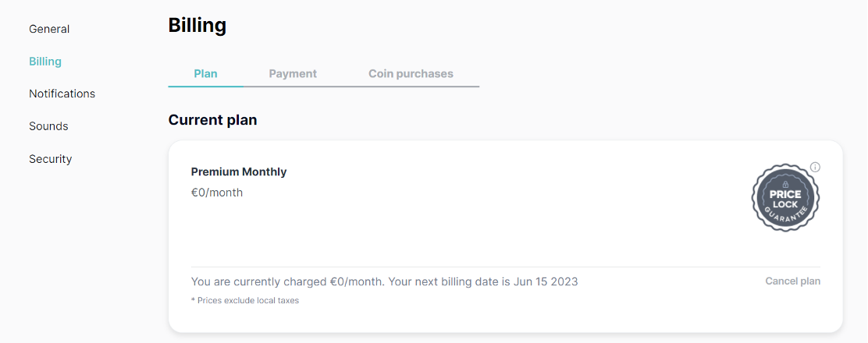Open the General settings section
Screen dimensions: 868x343
(x=49, y=29)
